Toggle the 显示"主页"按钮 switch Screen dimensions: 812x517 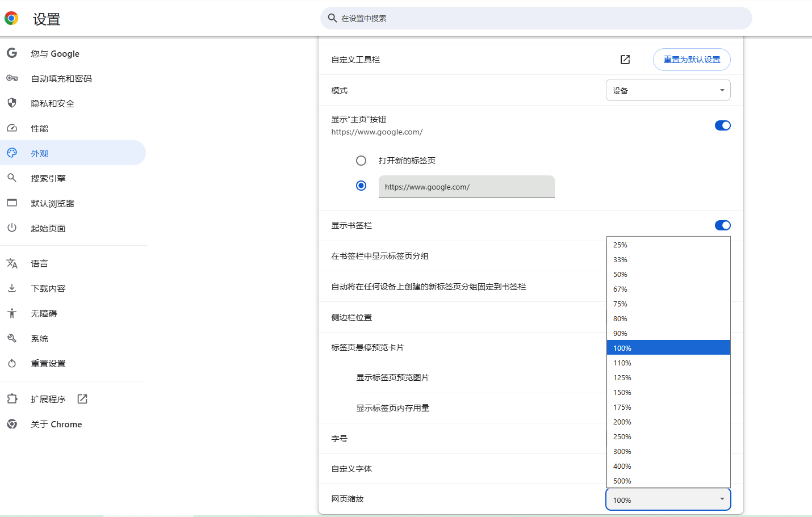pos(722,125)
